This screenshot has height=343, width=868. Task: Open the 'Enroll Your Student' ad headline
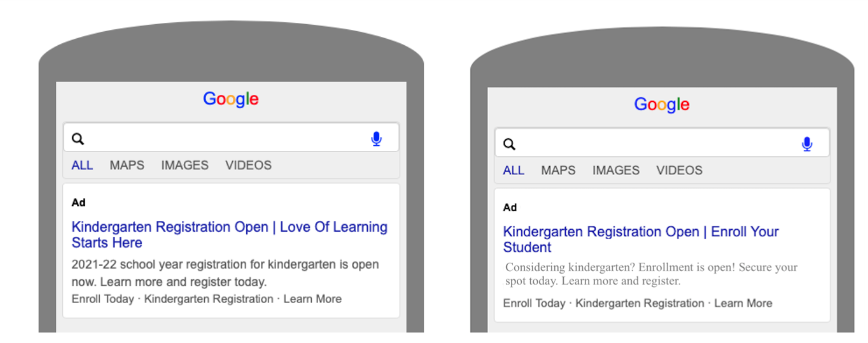(641, 239)
